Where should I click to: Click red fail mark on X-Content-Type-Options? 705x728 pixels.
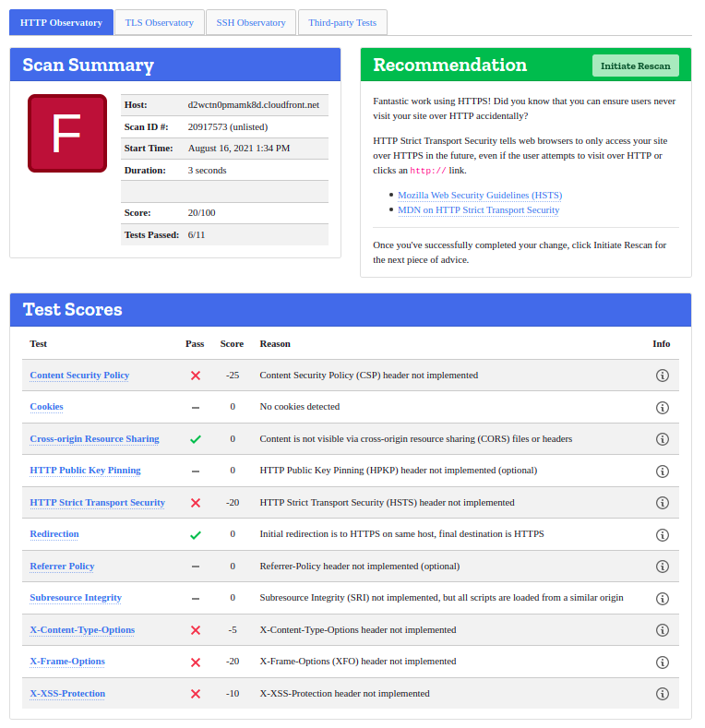point(196,630)
